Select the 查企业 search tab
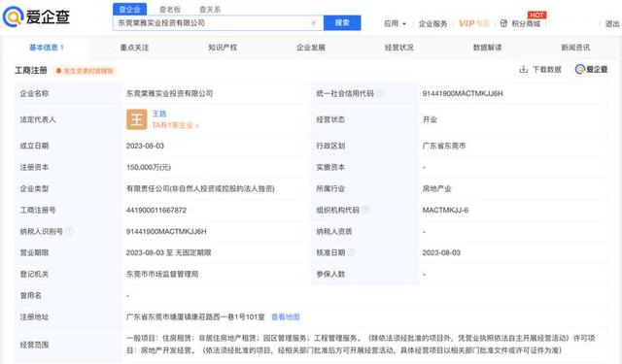Viewport: 622px width, 364px height. tap(129, 9)
